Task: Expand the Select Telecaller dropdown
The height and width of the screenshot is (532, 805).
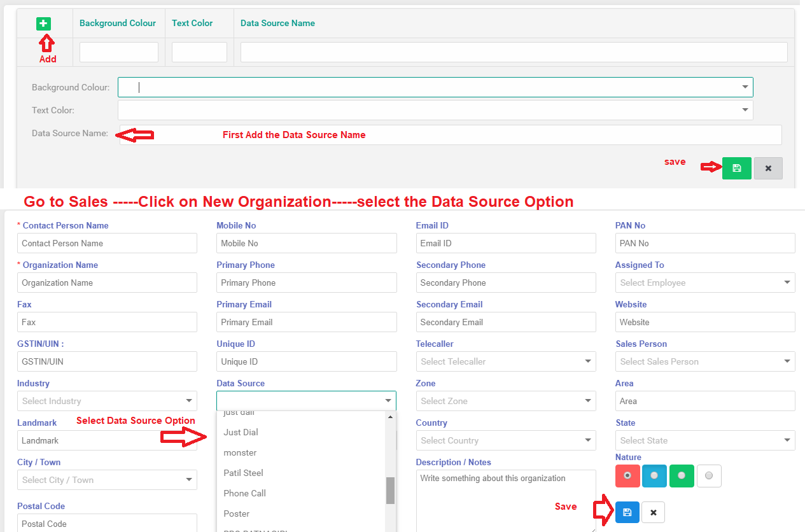Action: (x=505, y=361)
